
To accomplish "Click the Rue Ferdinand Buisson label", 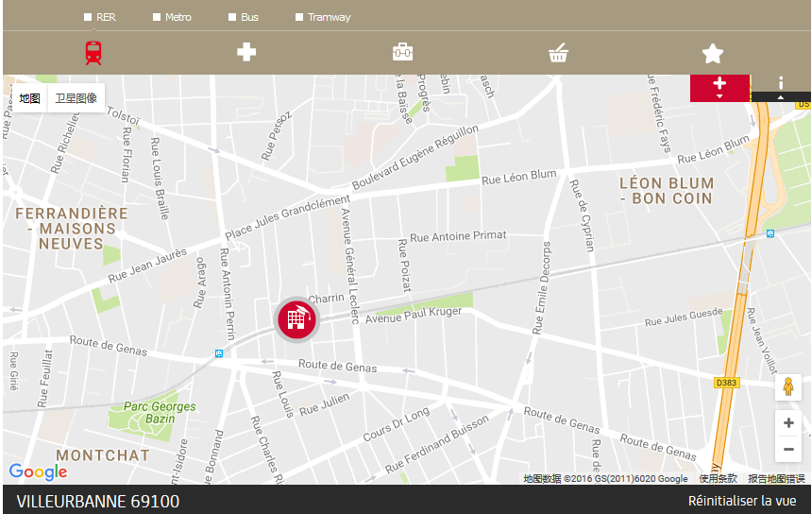I will pyautogui.click(x=436, y=445).
